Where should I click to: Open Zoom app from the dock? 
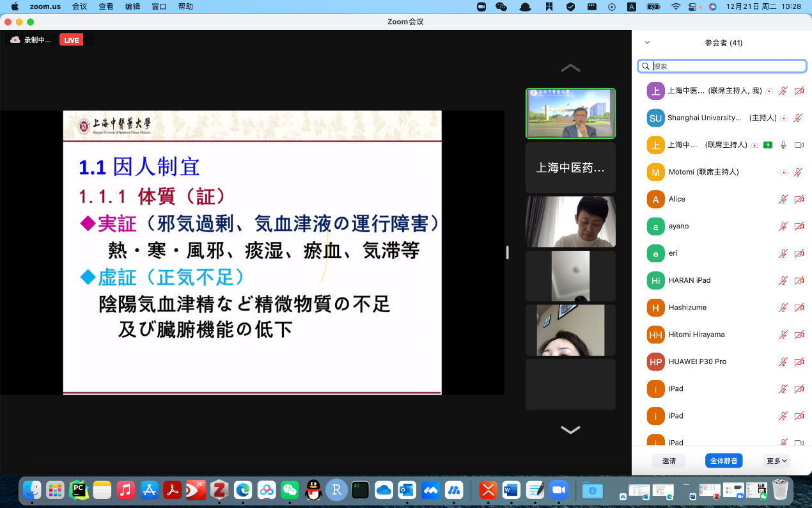click(559, 490)
